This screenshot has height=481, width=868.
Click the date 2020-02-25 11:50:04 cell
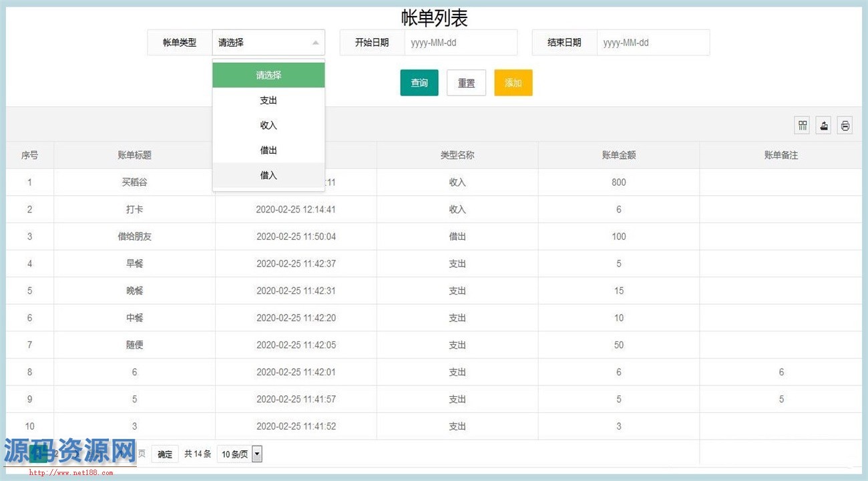point(296,236)
